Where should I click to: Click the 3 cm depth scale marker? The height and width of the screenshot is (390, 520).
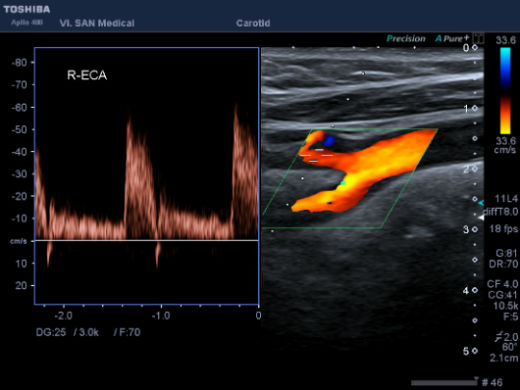click(x=466, y=229)
